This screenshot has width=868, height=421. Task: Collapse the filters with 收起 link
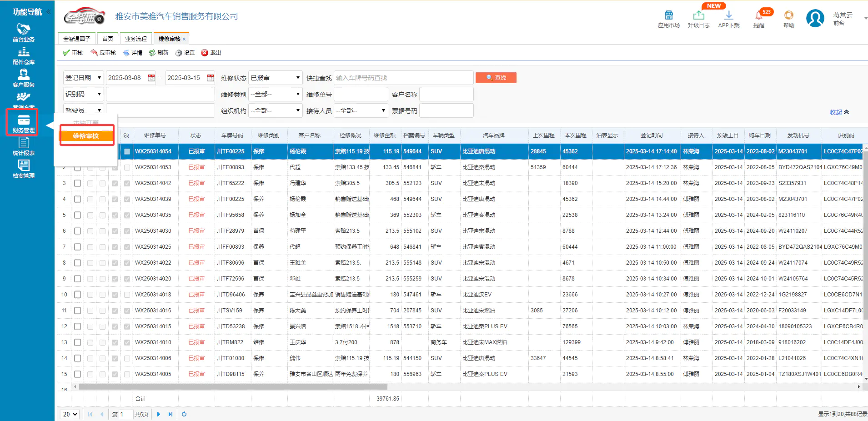pyautogui.click(x=838, y=112)
